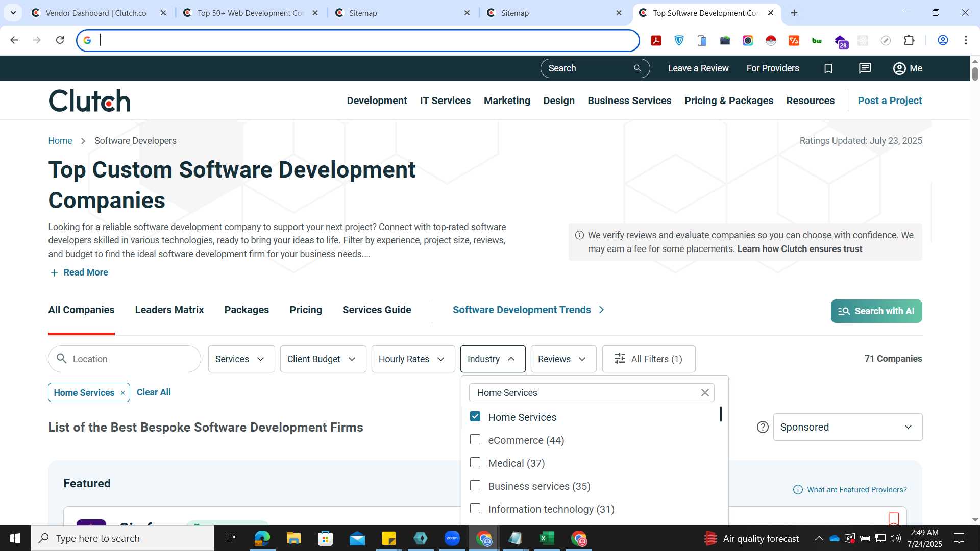Open the Me profile menu
980x551 pixels.
[x=908, y=68]
